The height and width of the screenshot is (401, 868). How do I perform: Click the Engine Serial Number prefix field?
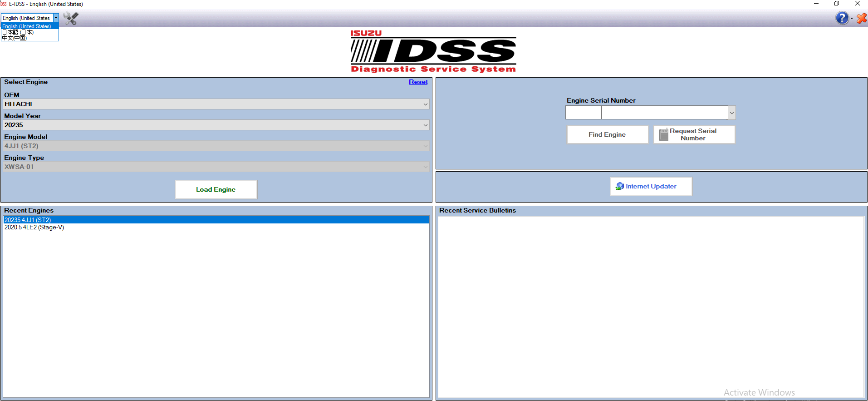pos(583,113)
